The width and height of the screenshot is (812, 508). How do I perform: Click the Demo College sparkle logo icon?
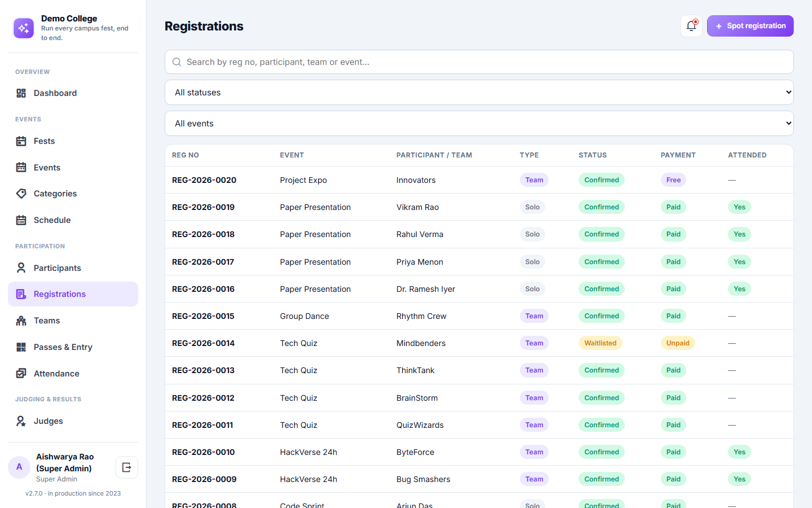pos(24,28)
